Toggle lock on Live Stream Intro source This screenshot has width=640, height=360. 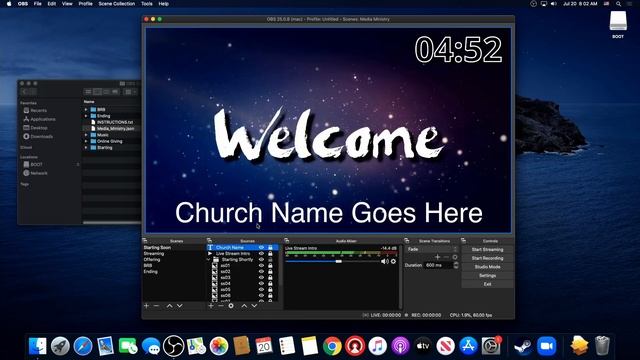(x=270, y=253)
